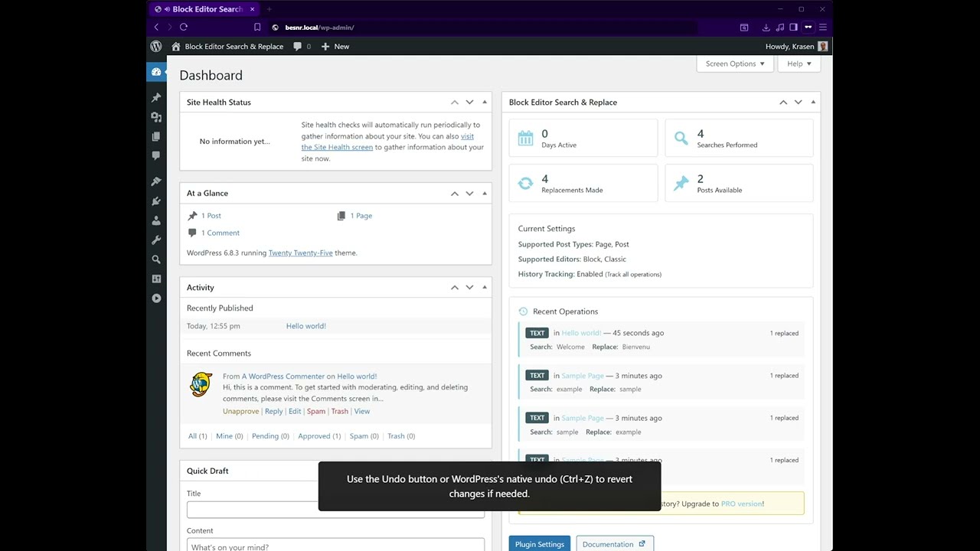Bookmark this page via the address bar bookmark icon
Viewport: 980px width, 551px height.
[257, 28]
